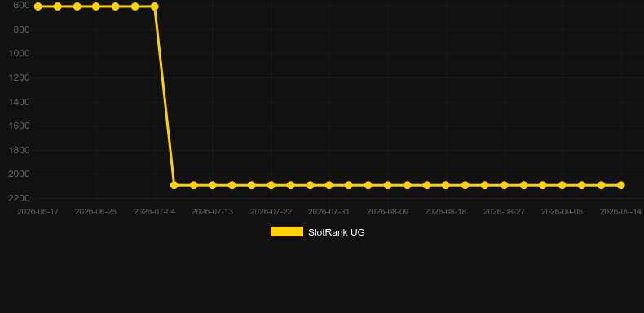Image resolution: width=644 pixels, height=313 pixels.
Task: Click the data point above 2026-07-13
Action: pos(212,185)
